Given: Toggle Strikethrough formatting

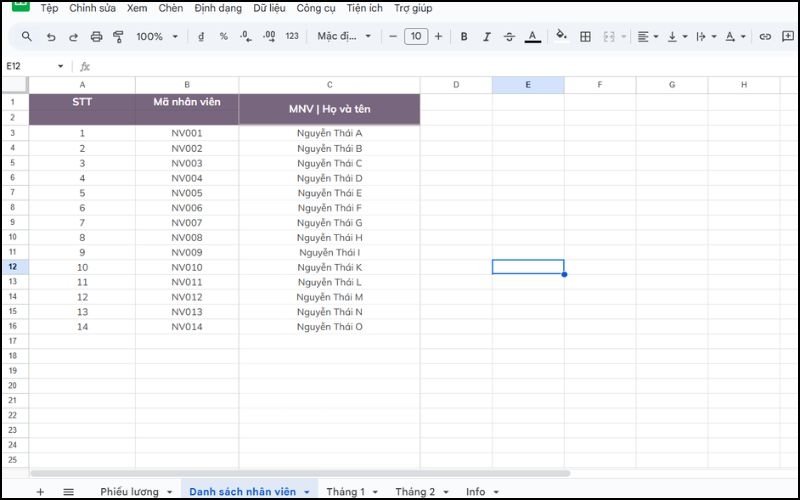Looking at the screenshot, I should pos(509,37).
